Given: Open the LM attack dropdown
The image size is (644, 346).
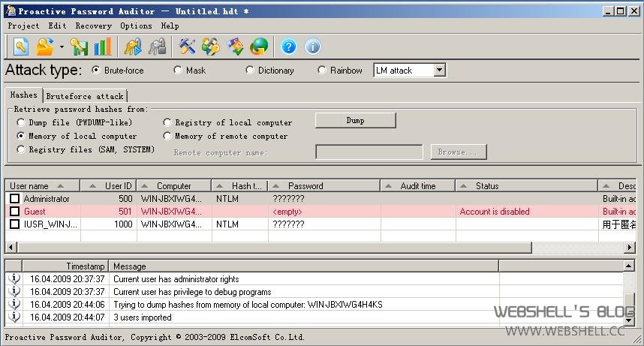Looking at the screenshot, I should (439, 71).
